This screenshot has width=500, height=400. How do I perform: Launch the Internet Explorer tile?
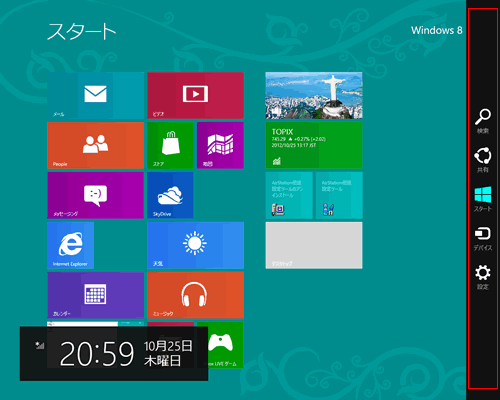pos(70,245)
